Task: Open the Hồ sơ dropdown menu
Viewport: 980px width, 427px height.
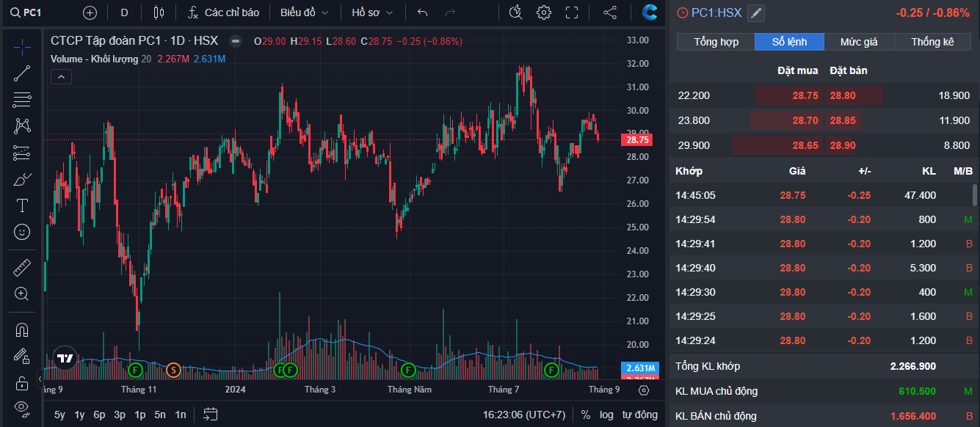Action: 372,12
